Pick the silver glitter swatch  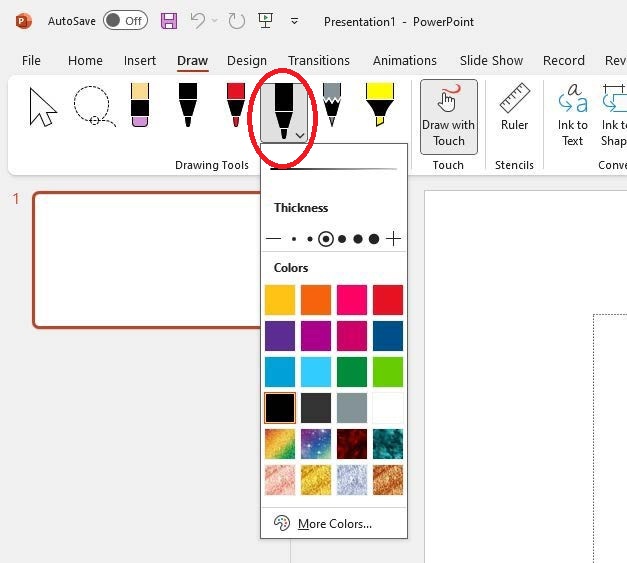pos(352,480)
